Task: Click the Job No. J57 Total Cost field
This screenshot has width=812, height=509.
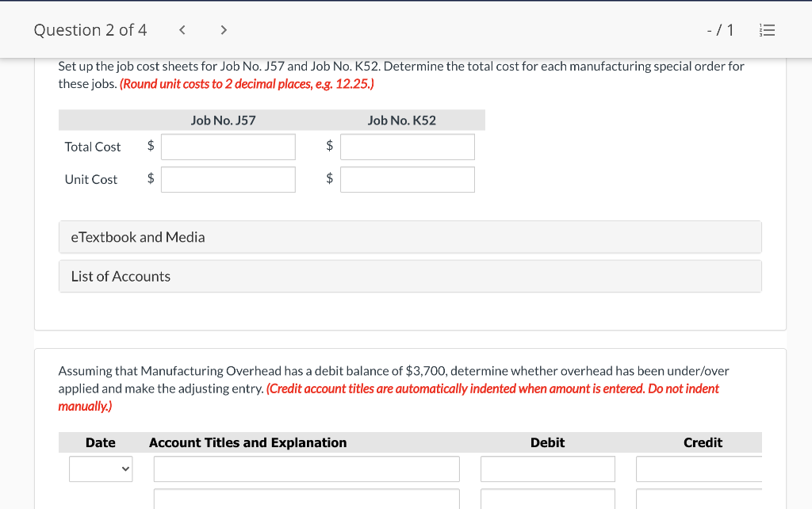Action: (228, 147)
